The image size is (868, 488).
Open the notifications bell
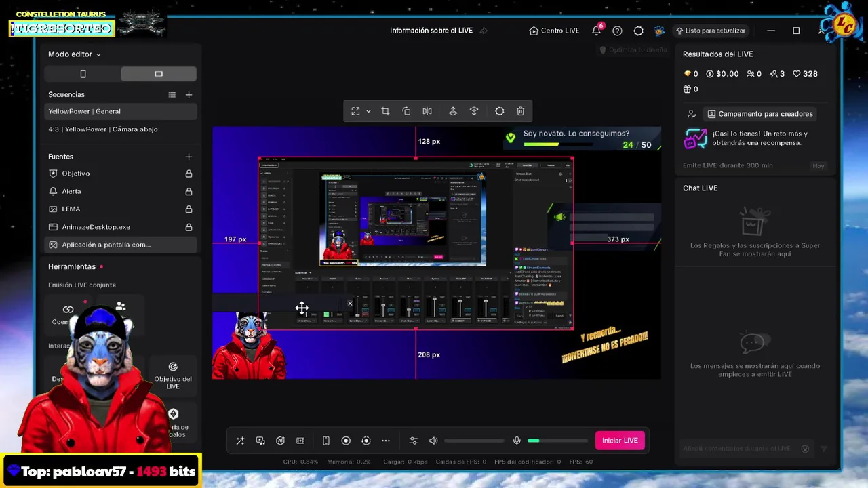(x=596, y=30)
